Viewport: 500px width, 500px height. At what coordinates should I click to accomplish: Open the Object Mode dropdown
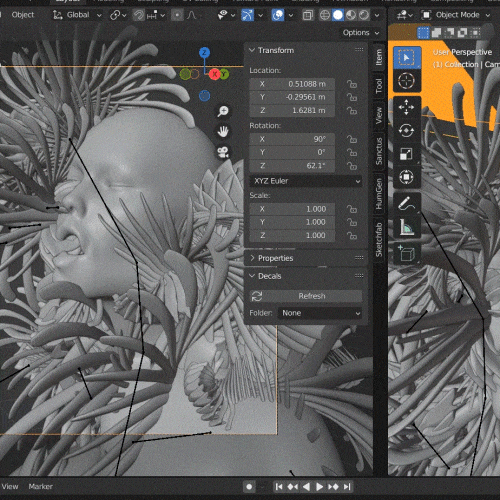[456, 15]
